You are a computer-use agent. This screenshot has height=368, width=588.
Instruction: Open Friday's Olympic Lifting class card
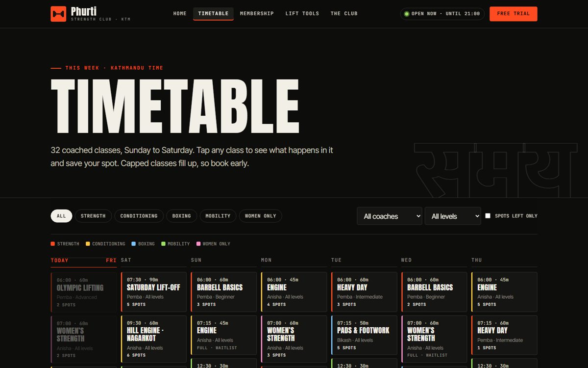click(x=84, y=292)
